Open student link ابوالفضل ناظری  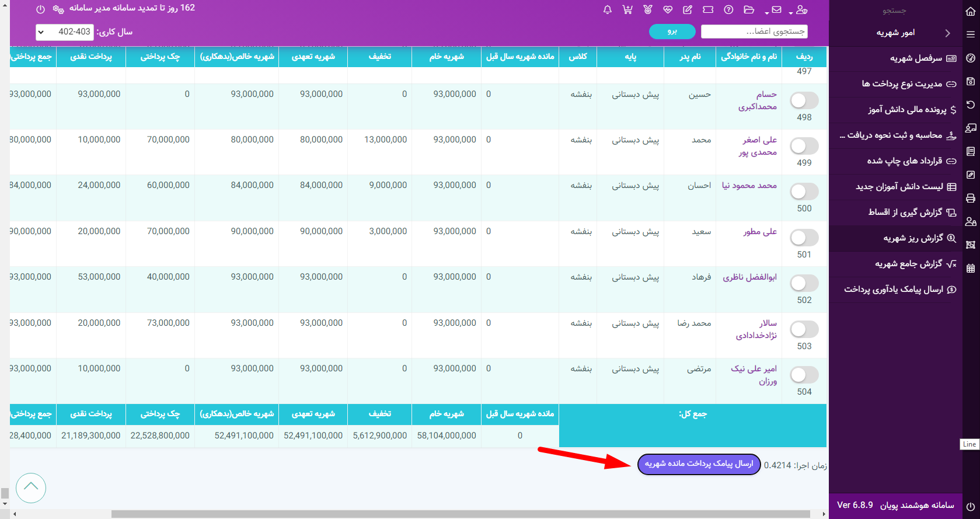click(750, 277)
